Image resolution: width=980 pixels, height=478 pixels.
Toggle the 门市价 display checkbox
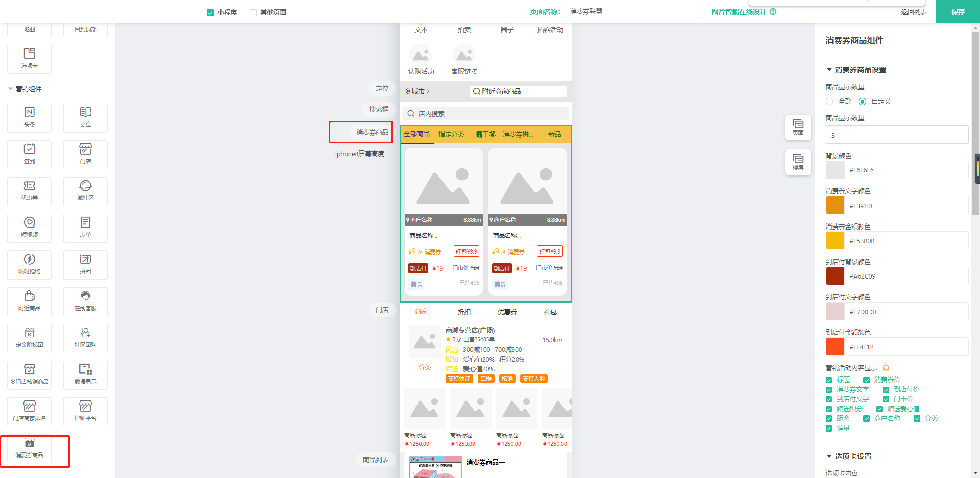coord(886,399)
